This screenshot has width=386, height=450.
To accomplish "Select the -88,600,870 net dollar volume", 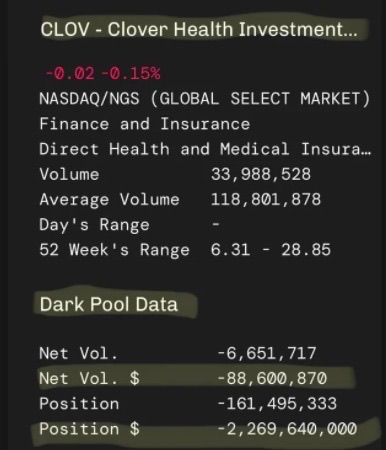I will tap(272, 378).
